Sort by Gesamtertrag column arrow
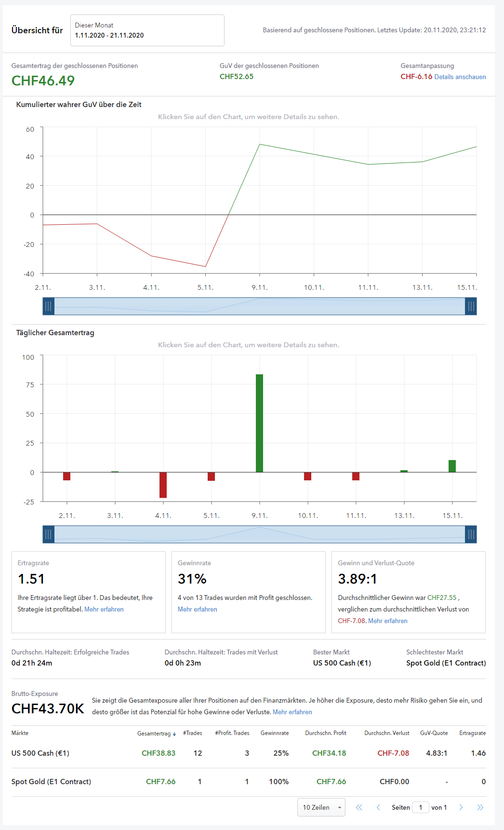This screenshot has width=504, height=830. point(174,734)
